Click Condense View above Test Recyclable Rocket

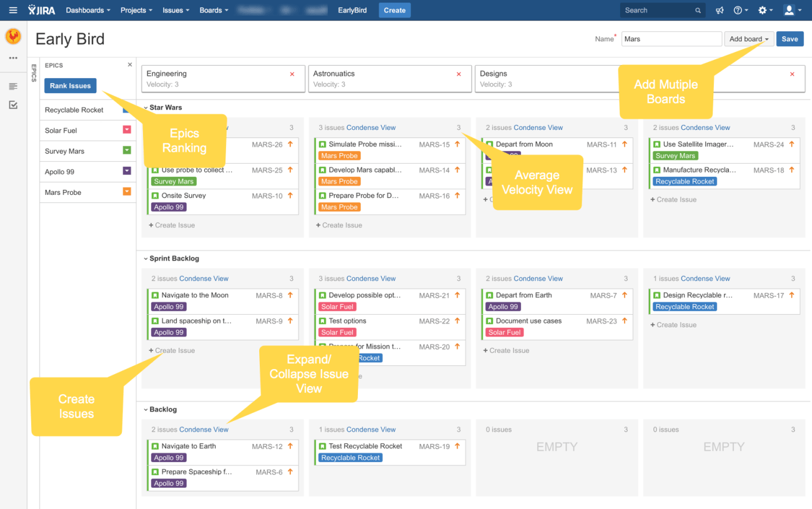(371, 430)
